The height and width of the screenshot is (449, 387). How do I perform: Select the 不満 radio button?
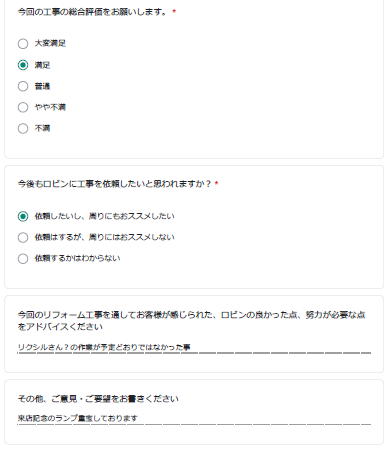tap(23, 128)
